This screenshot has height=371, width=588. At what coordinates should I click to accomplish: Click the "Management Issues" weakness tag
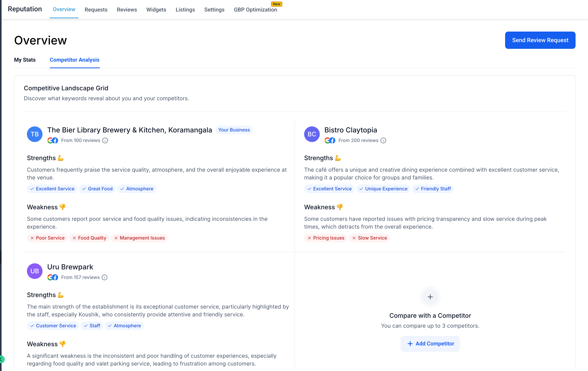click(x=139, y=238)
